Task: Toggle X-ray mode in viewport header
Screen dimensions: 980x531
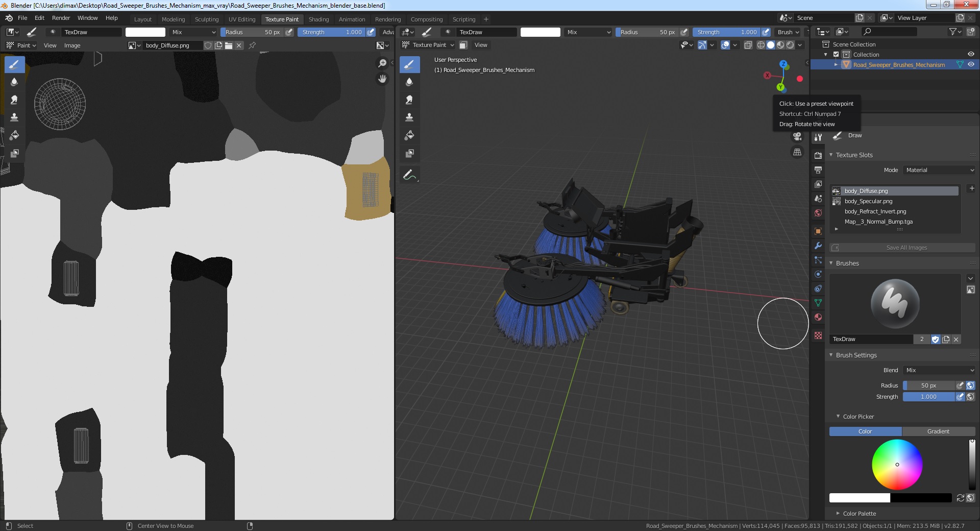Action: click(748, 45)
